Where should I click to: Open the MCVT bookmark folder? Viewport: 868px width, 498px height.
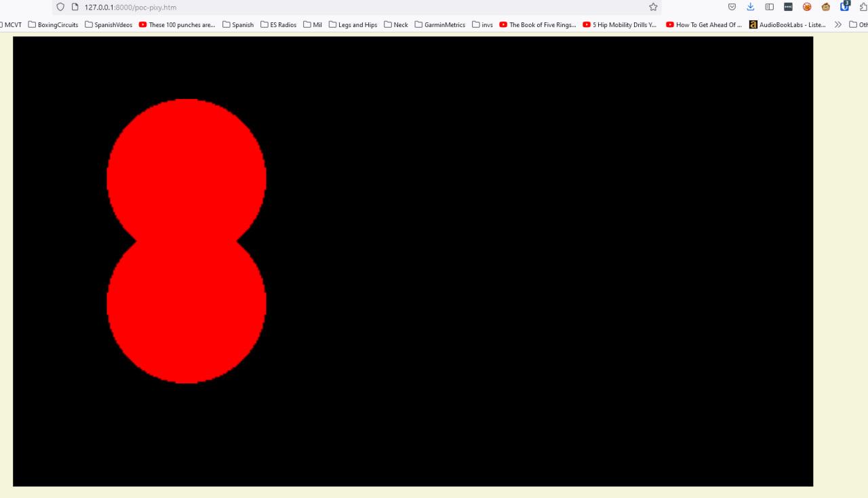(10, 24)
